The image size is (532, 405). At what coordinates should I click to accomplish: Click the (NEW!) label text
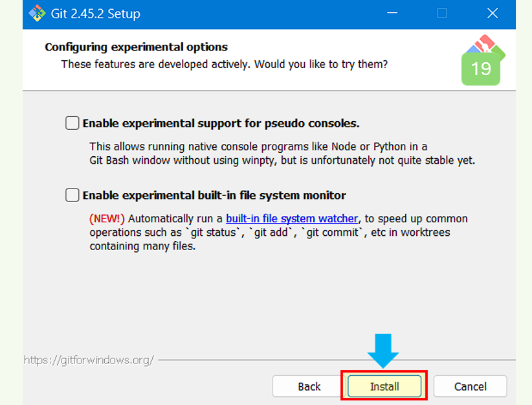[107, 218]
